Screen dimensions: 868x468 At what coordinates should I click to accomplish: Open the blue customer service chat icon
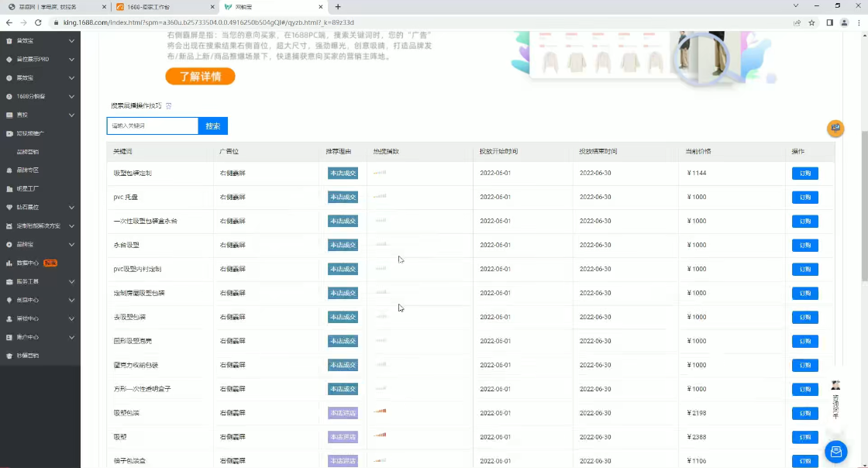[835, 450]
